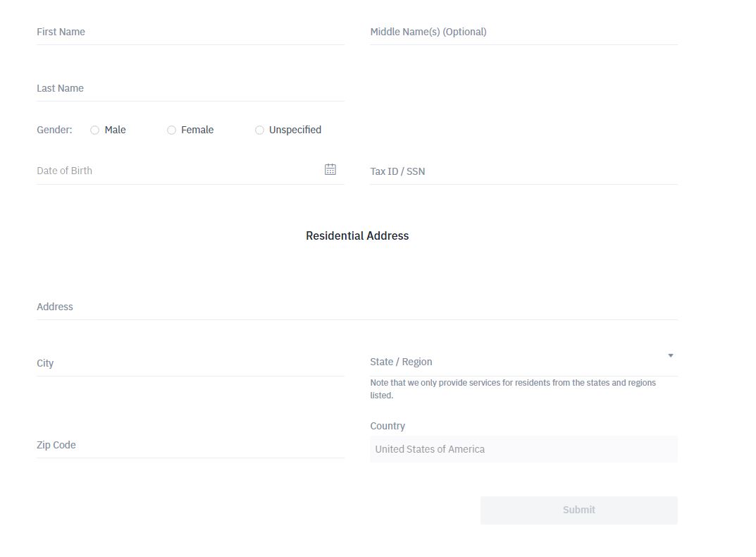Select the Unspecified gender option
756x557 pixels.
(259, 130)
